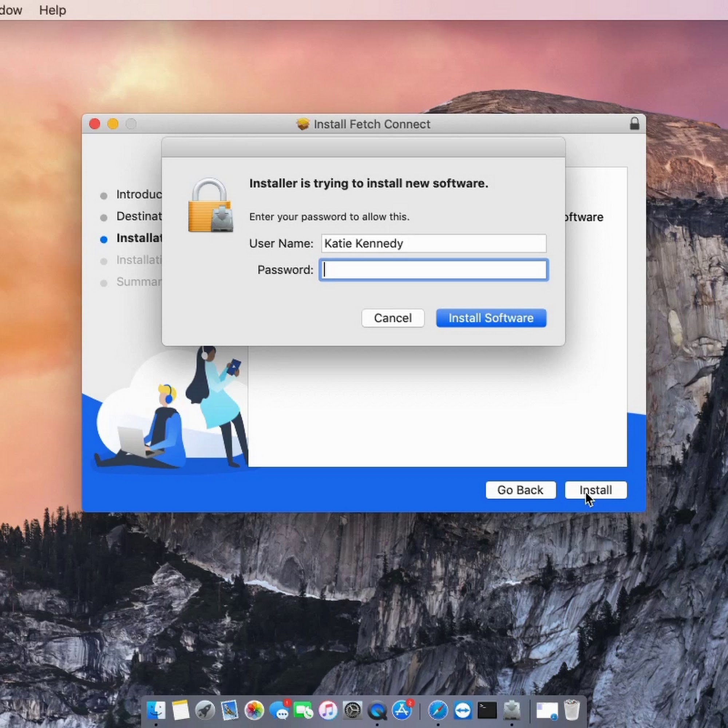This screenshot has width=728, height=728.
Task: Open Messages app in the Dock
Action: coord(279,711)
